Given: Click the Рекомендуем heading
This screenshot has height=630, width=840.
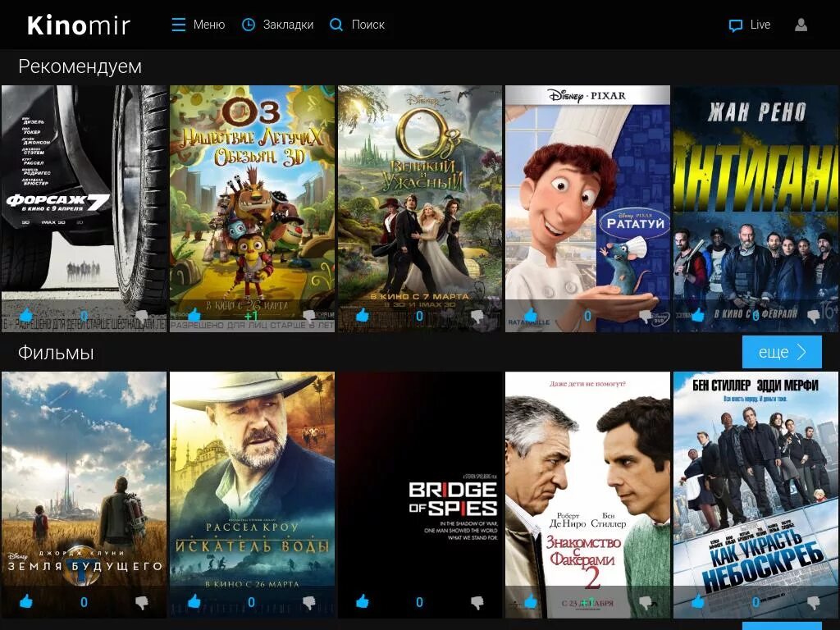Looking at the screenshot, I should tap(80, 66).
